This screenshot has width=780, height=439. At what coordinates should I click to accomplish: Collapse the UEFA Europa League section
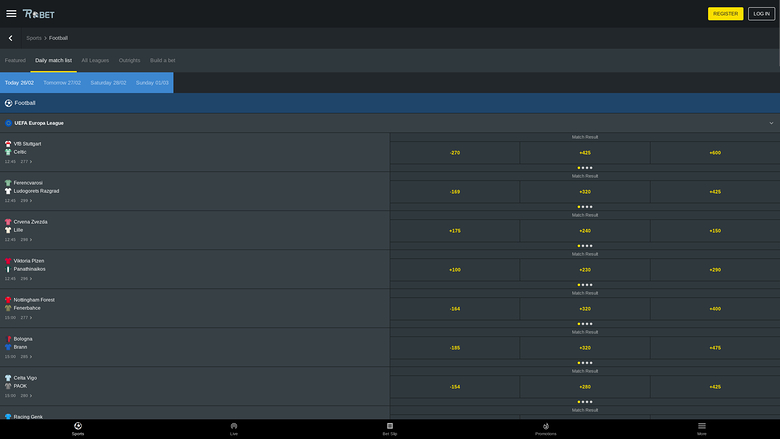(771, 123)
